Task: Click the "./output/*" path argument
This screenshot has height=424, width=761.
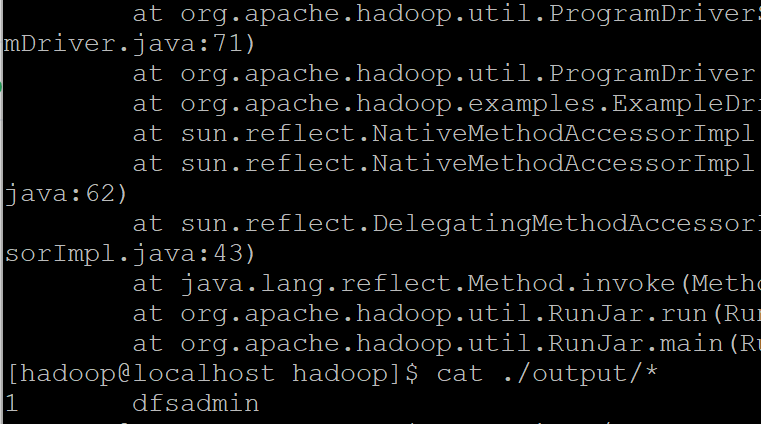Action: 579,374
